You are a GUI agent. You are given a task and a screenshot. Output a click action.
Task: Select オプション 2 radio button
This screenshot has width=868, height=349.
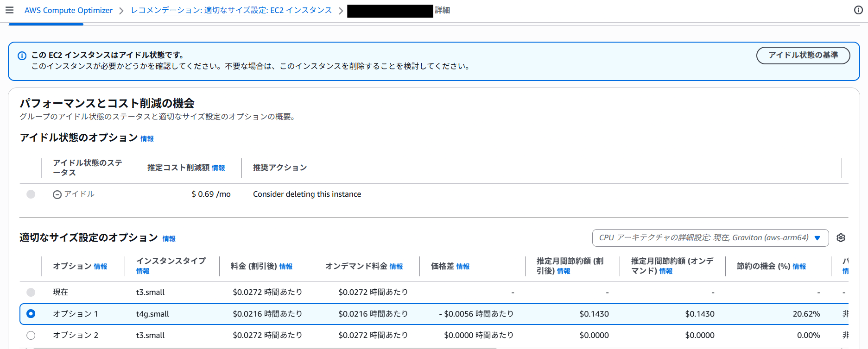click(x=31, y=335)
